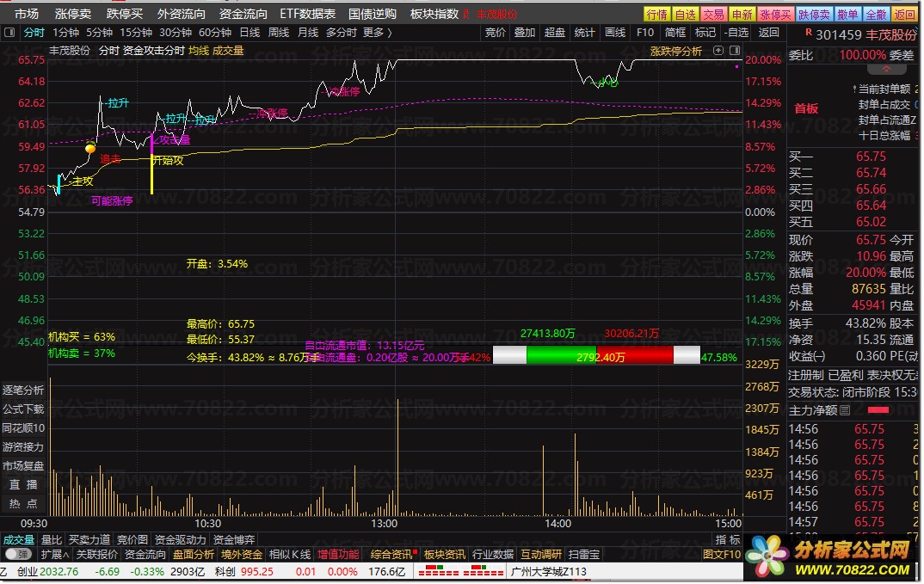The image size is (924, 584).
Task: Click the 统计 toolbar item
Action: click(584, 33)
